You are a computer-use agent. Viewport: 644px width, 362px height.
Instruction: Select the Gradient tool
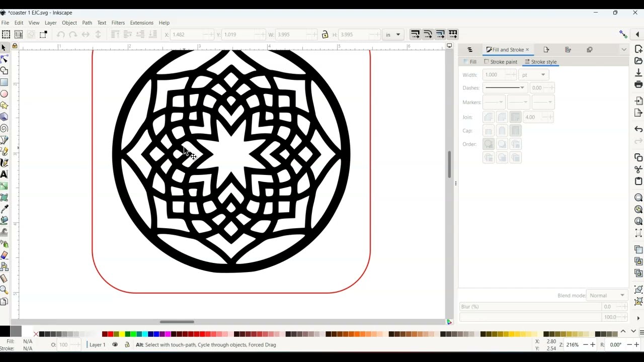tap(4, 186)
